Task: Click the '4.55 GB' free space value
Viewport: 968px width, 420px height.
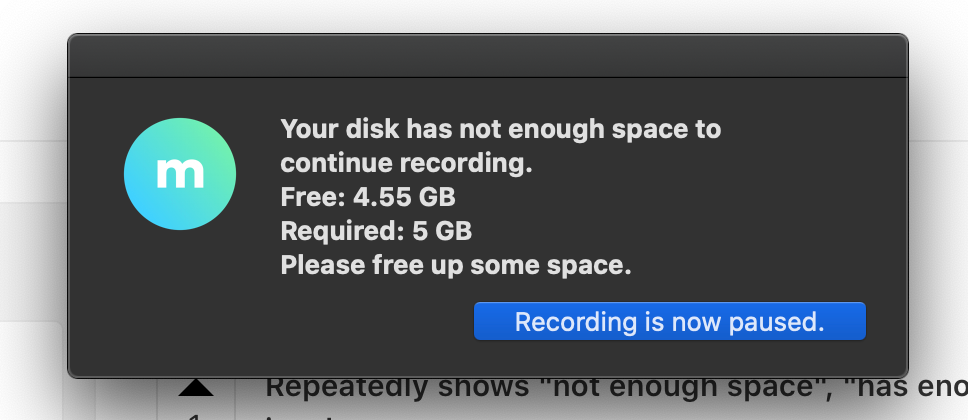Action: coord(404,197)
